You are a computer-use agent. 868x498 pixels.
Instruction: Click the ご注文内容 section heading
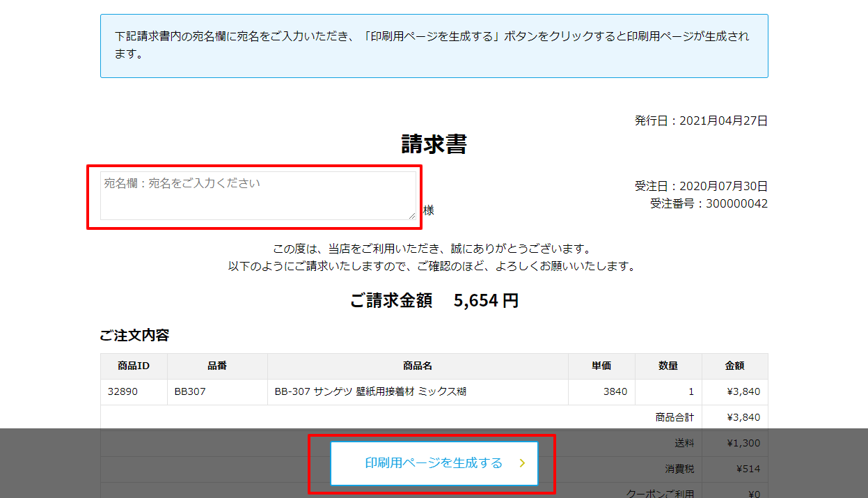click(x=134, y=335)
